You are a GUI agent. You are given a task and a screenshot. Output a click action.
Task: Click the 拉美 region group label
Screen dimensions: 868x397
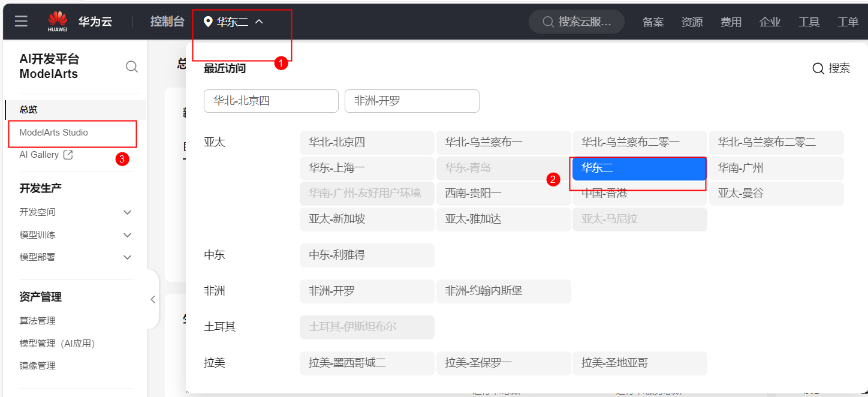coord(215,363)
